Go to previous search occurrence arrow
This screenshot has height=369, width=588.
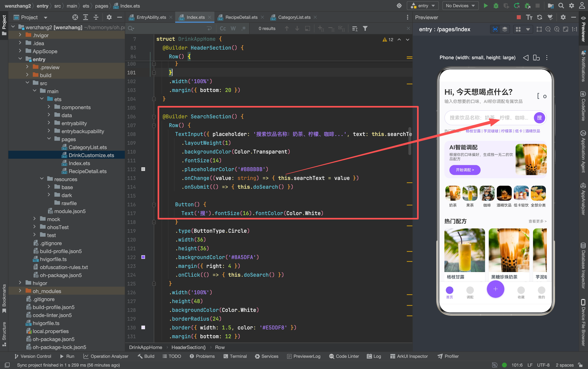pos(287,29)
